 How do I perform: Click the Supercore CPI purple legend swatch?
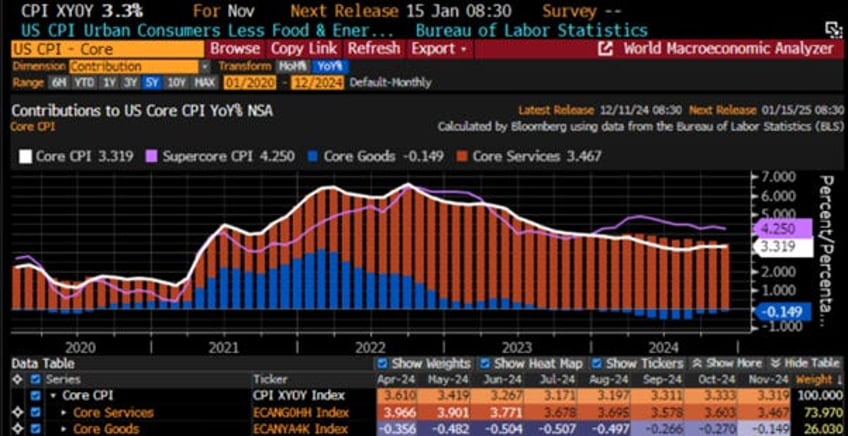pyautogui.click(x=151, y=157)
